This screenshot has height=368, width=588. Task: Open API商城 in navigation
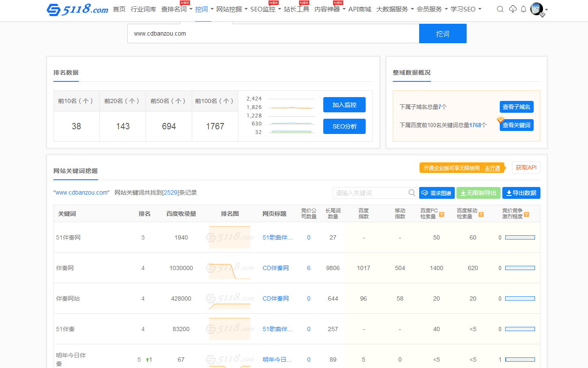pos(360,9)
